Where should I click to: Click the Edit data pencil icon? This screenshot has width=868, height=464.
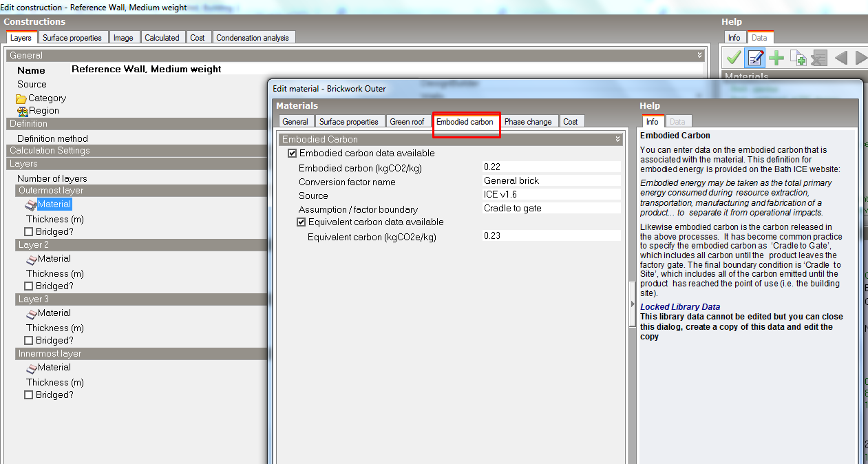tap(755, 57)
